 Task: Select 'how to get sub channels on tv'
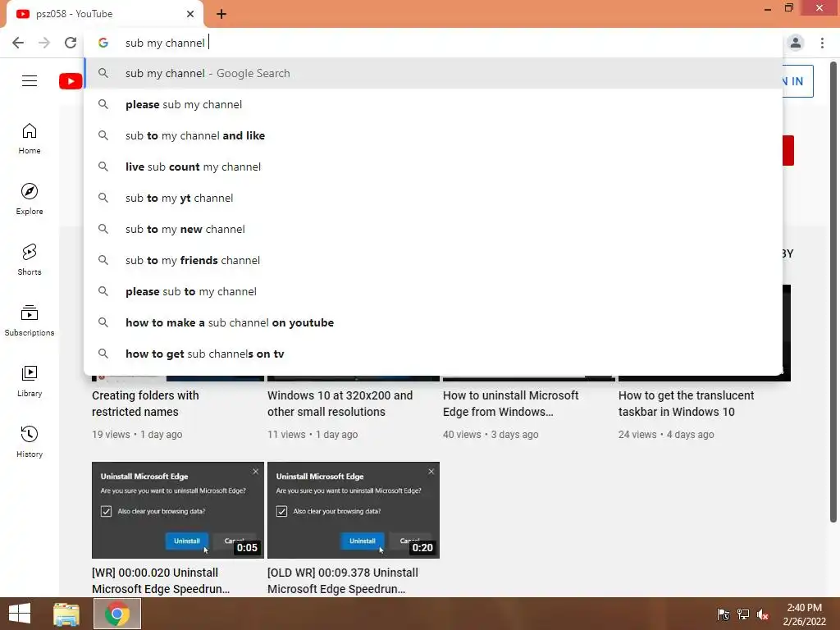tap(433, 354)
